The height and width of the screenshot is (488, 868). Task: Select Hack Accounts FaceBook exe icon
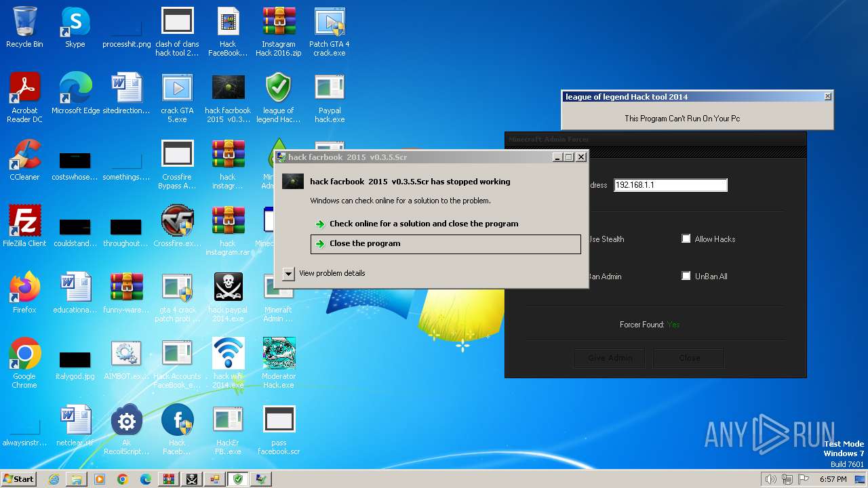pyautogui.click(x=177, y=364)
